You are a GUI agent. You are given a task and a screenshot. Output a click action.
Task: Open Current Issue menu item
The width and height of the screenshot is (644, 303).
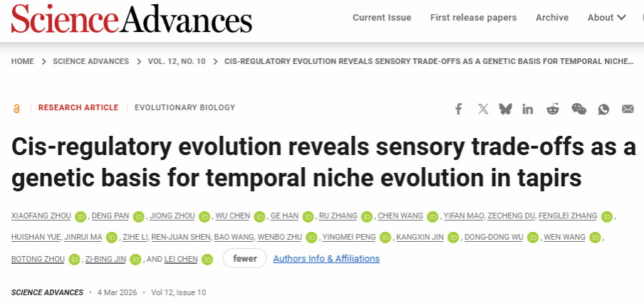pos(383,17)
